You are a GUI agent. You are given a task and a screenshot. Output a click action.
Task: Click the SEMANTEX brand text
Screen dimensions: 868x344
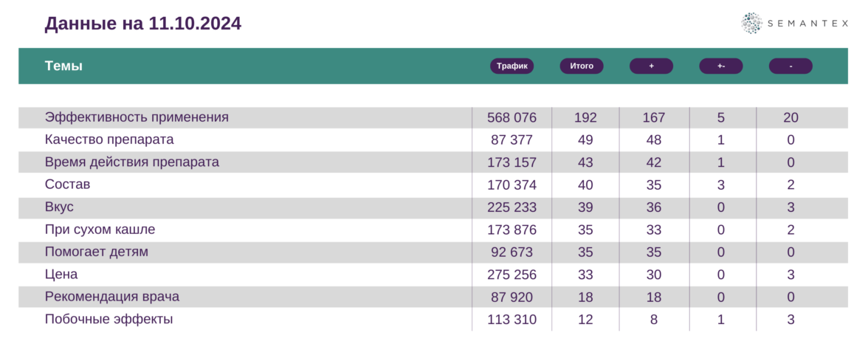coord(810,24)
